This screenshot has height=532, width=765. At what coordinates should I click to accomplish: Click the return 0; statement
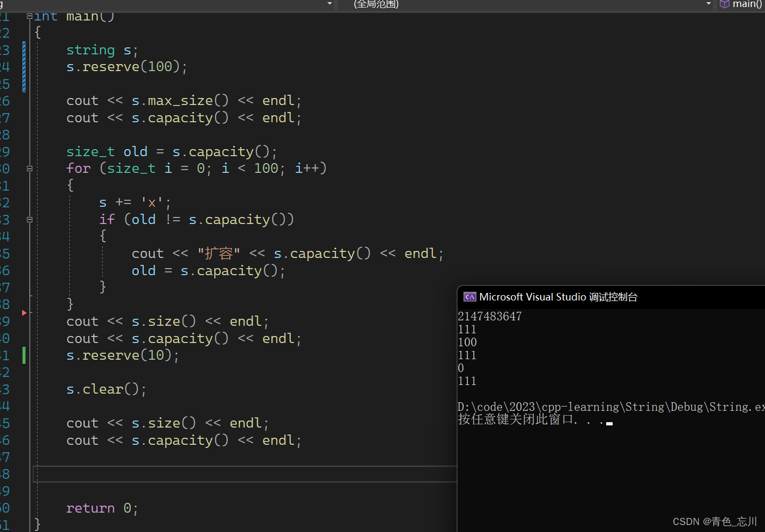tap(102, 508)
